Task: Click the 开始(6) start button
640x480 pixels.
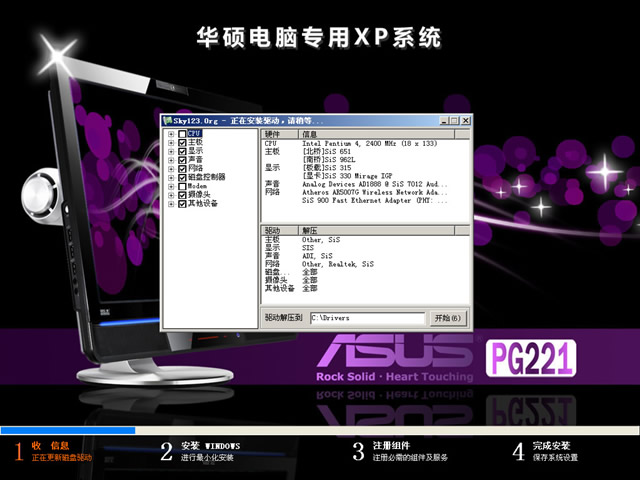Action: tap(448, 318)
